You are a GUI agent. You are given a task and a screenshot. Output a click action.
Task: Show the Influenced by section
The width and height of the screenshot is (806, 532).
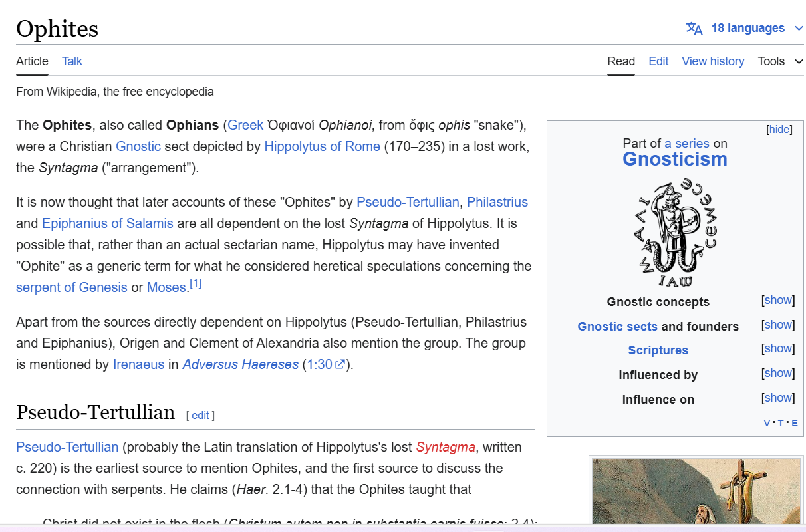point(778,373)
